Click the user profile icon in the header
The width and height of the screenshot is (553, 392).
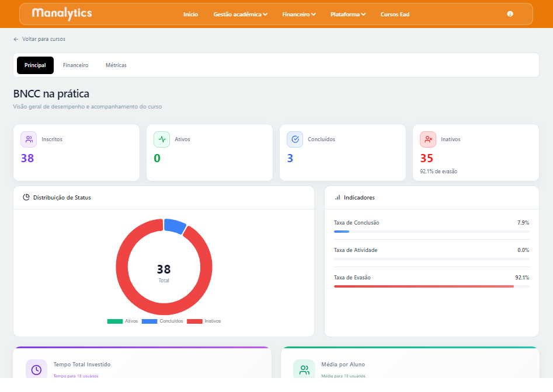point(510,14)
